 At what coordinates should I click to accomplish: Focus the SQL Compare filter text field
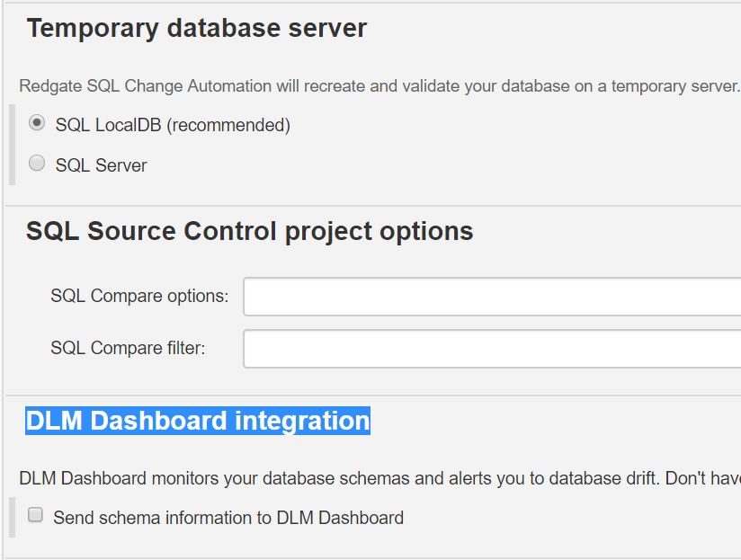pos(486,349)
